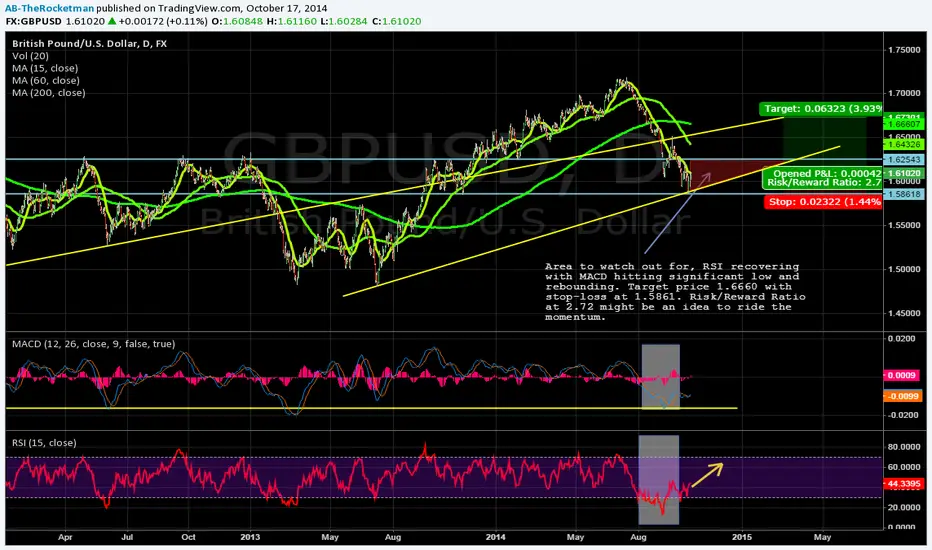Click the MA (60, close) indicator label
Image resolution: width=932 pixels, height=550 pixels.
46,81
